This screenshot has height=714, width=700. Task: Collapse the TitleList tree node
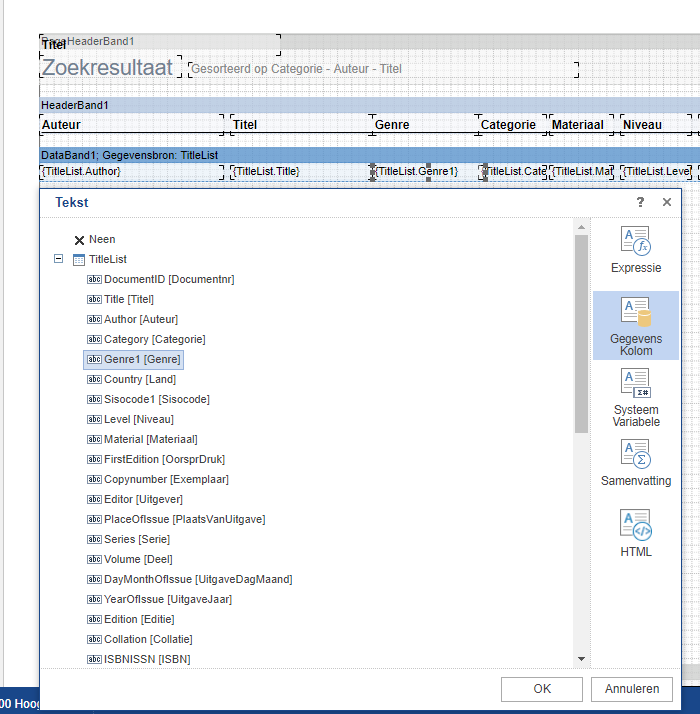pyautogui.click(x=59, y=259)
